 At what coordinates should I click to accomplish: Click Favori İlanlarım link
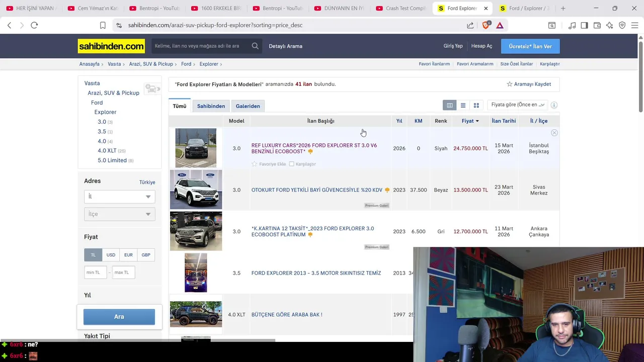[434, 64]
